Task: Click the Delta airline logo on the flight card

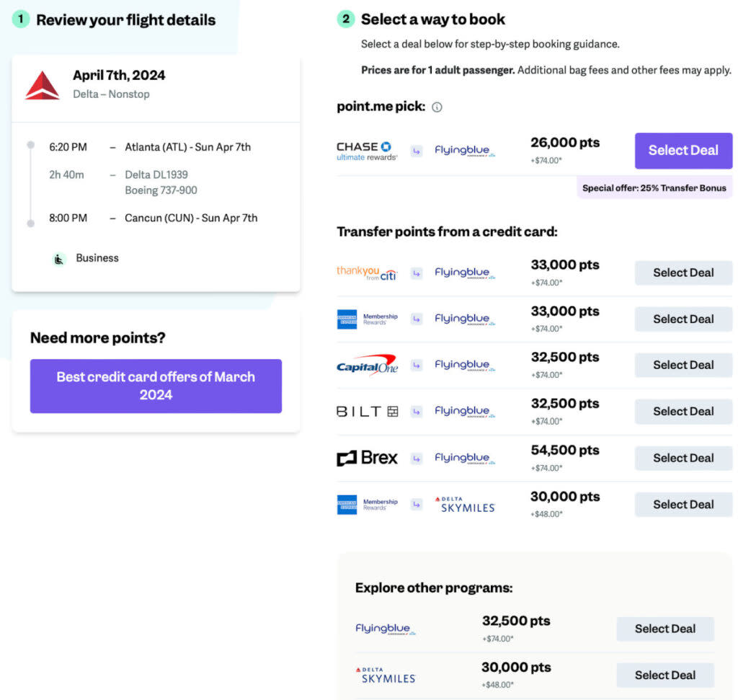Action: [41, 87]
